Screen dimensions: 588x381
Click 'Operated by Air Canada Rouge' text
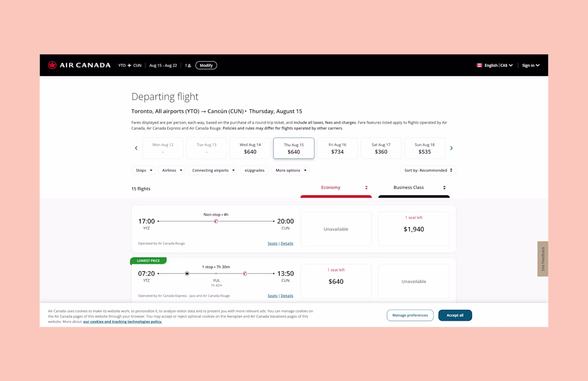pos(161,243)
